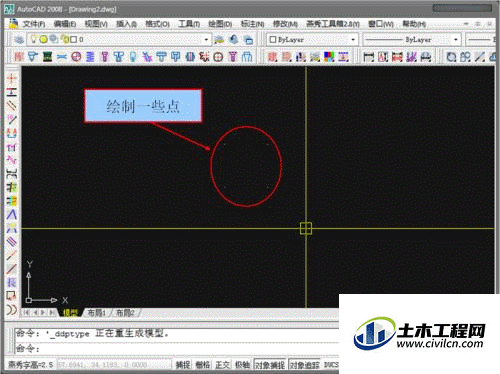
Task: Switch to the 布局2 layout tab
Action: [125, 313]
